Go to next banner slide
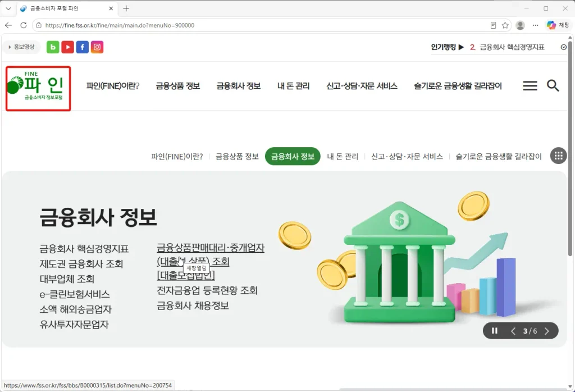This screenshot has width=575, height=392. tap(547, 331)
